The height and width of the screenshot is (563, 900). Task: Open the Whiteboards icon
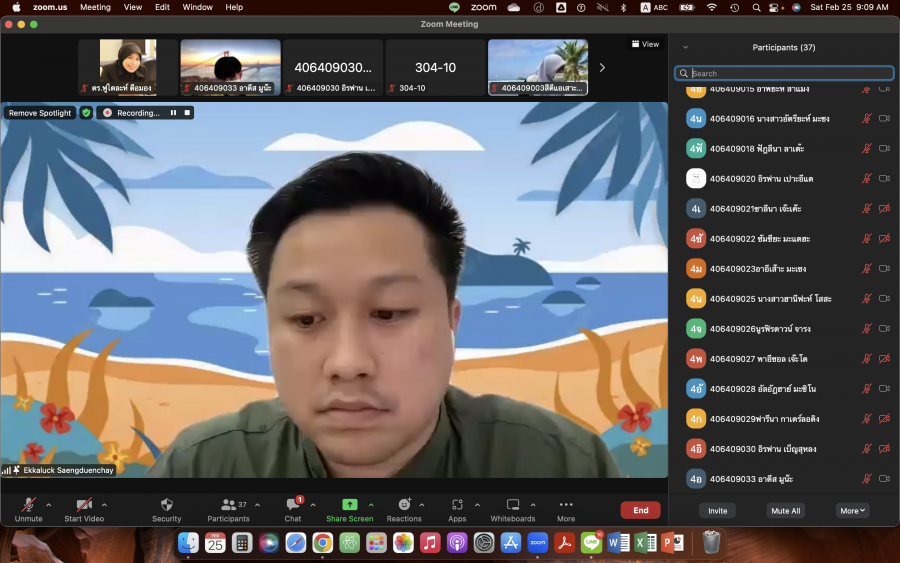pyautogui.click(x=512, y=505)
